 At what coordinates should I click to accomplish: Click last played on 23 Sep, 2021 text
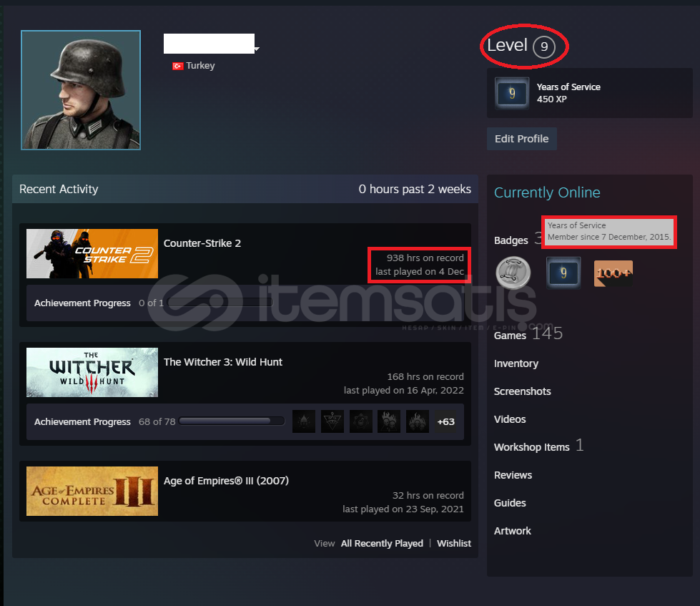pos(403,509)
